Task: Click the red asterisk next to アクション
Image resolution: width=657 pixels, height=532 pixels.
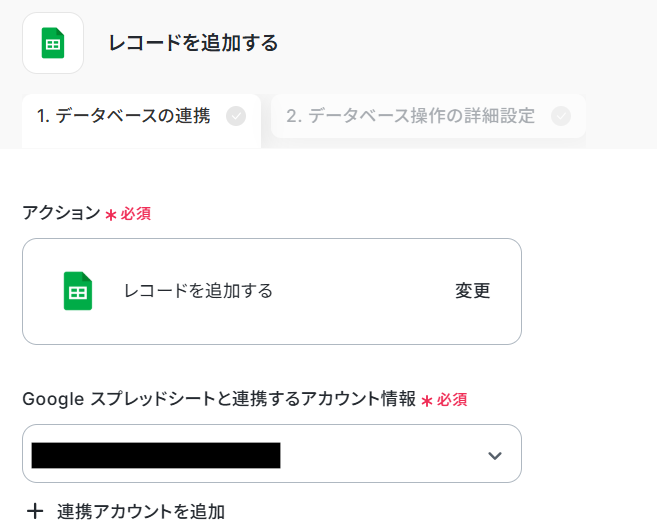Action: click(x=111, y=215)
